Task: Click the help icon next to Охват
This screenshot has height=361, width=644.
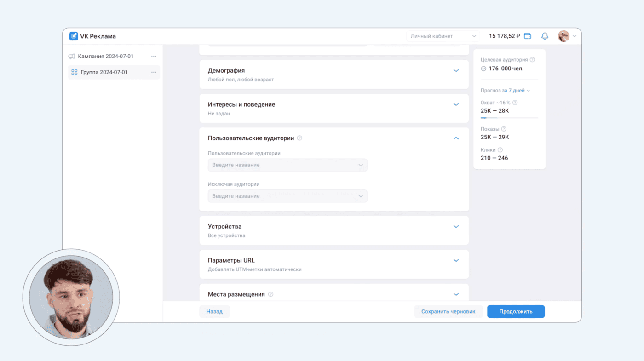Action: [515, 103]
